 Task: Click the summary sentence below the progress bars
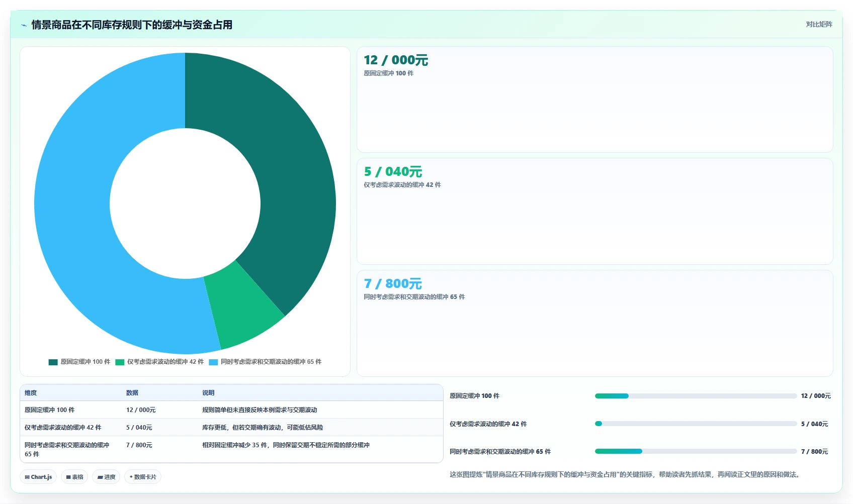tap(624, 474)
